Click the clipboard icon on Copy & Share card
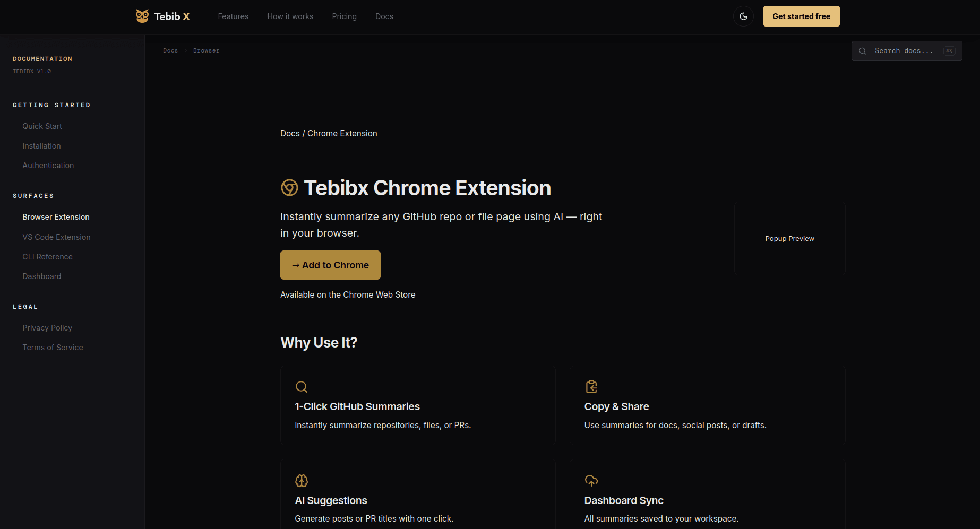The width and height of the screenshot is (980, 529). [591, 387]
